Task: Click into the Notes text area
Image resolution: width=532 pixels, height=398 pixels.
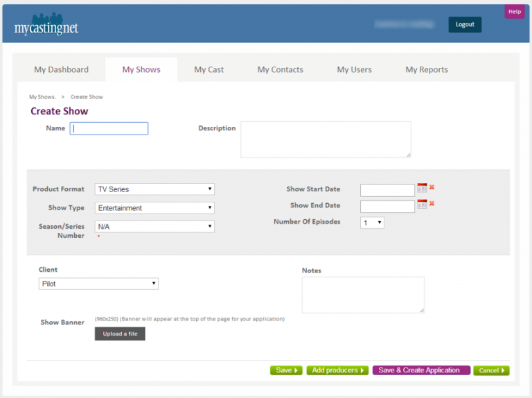Action: pyautogui.click(x=363, y=295)
